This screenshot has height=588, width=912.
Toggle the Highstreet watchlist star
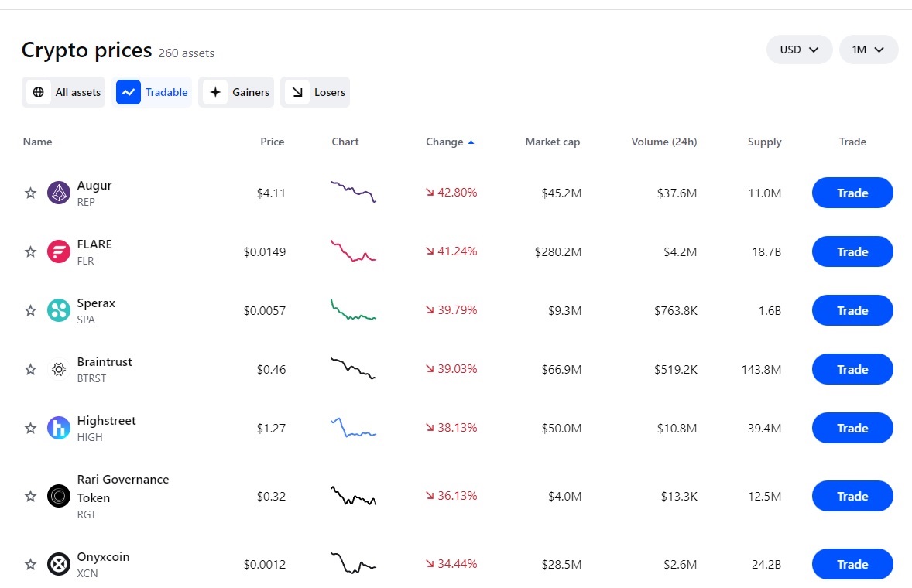click(30, 428)
